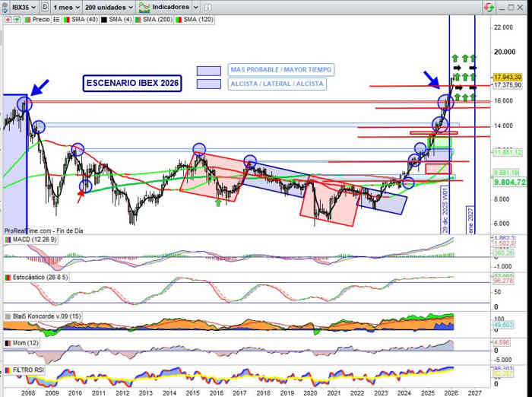Click the Indicadores chart icon
Screen dimensions: 532x397
[x=144, y=5]
